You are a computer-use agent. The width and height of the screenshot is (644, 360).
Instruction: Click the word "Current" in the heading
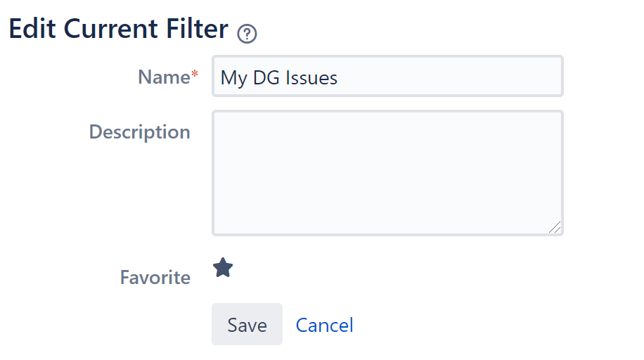pos(110,29)
